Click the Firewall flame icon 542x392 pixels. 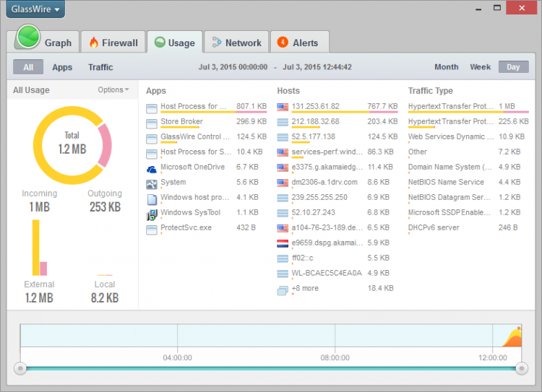pos(94,43)
